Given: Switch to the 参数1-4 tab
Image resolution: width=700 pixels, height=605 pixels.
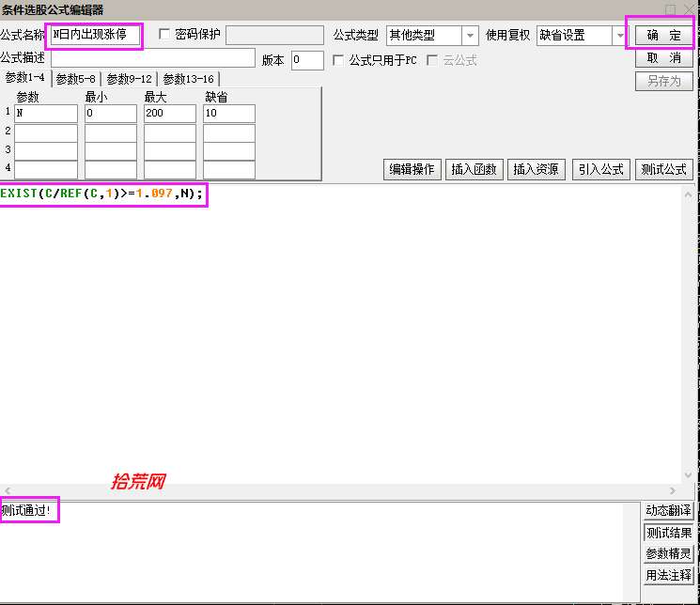Looking at the screenshot, I should point(25,78).
